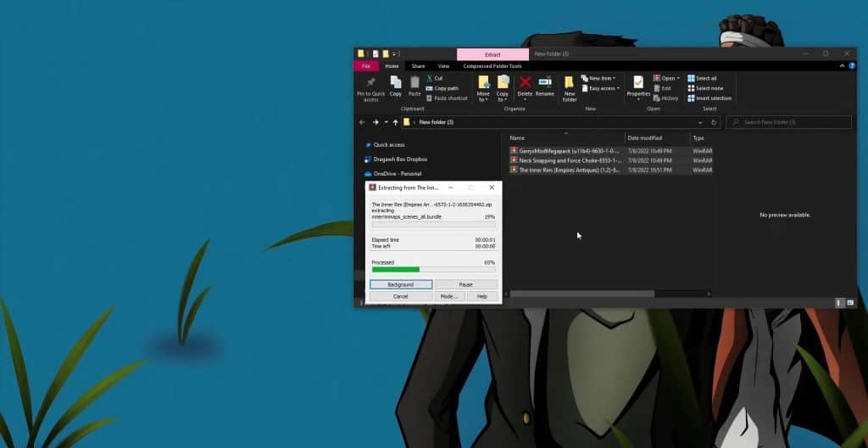
Task: Click Cut in the Clipboard group
Action: 435,78
